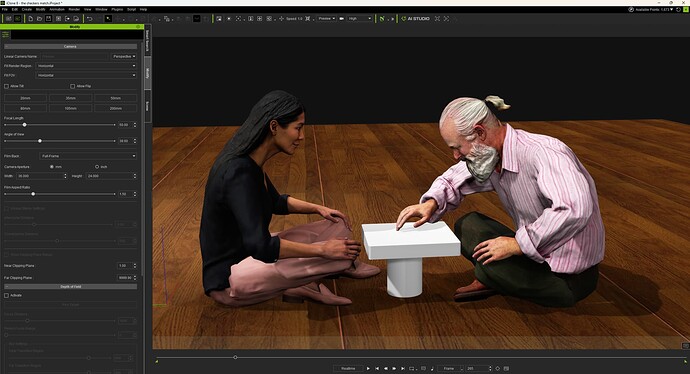
Task: Click the New Project icon in toolbar
Action: (x=30, y=18)
